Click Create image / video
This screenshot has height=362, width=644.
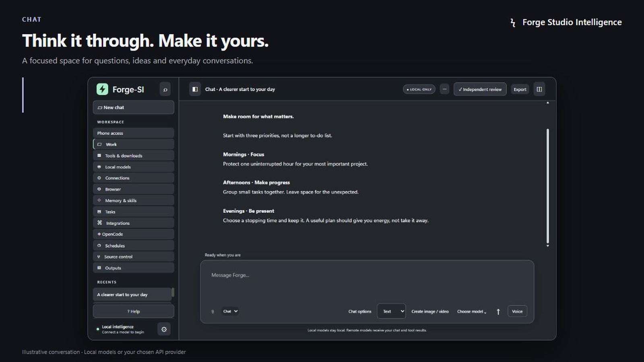pyautogui.click(x=430, y=312)
